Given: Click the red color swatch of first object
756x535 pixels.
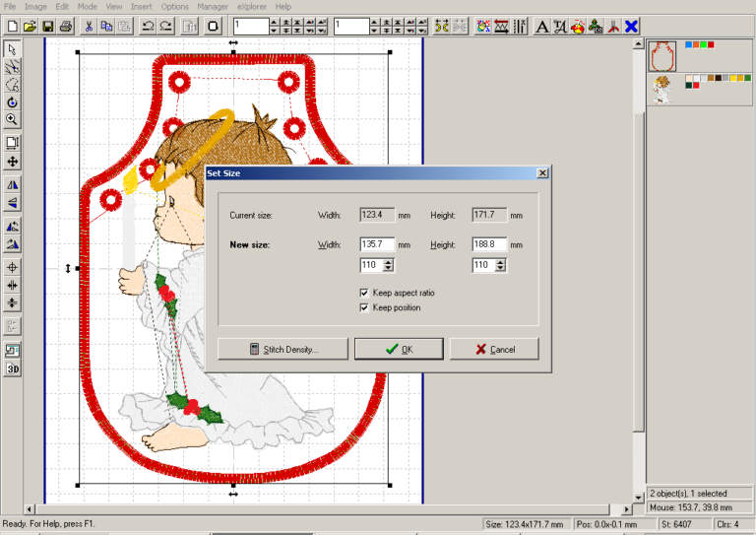Looking at the screenshot, I should 710,44.
